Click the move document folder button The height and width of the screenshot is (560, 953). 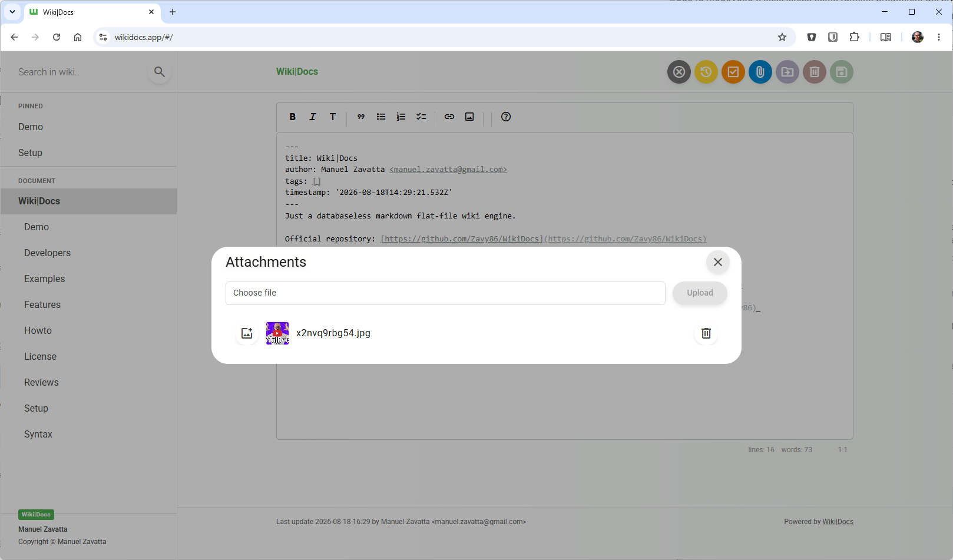[x=787, y=72]
